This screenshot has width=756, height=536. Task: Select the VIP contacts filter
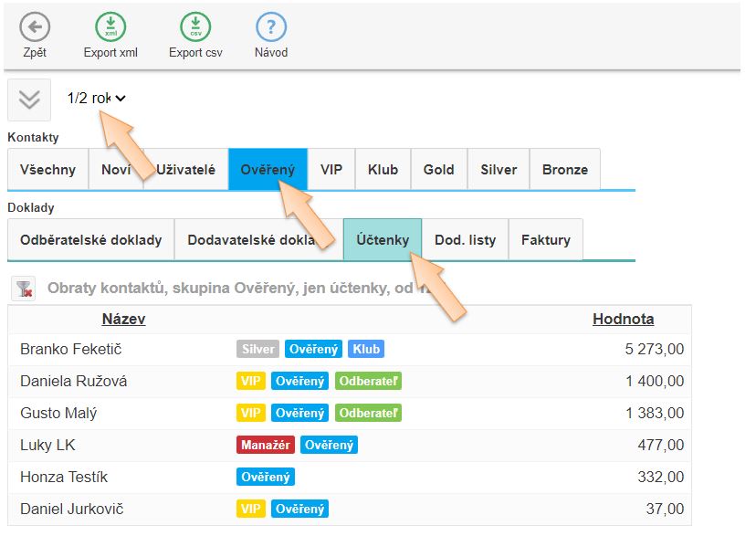[331, 170]
